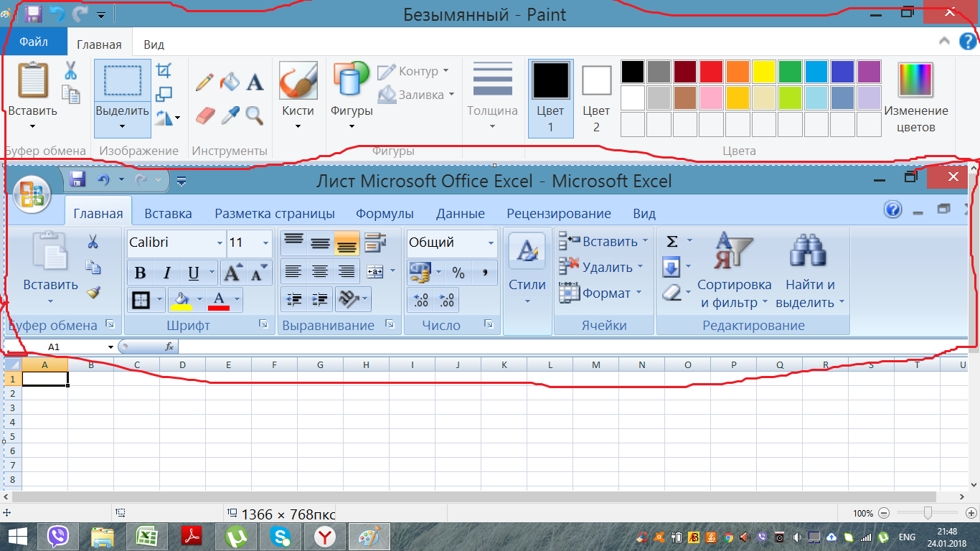The width and height of the screenshot is (980, 551).
Task: Switch to Excel's Данные tab
Action: (x=461, y=213)
